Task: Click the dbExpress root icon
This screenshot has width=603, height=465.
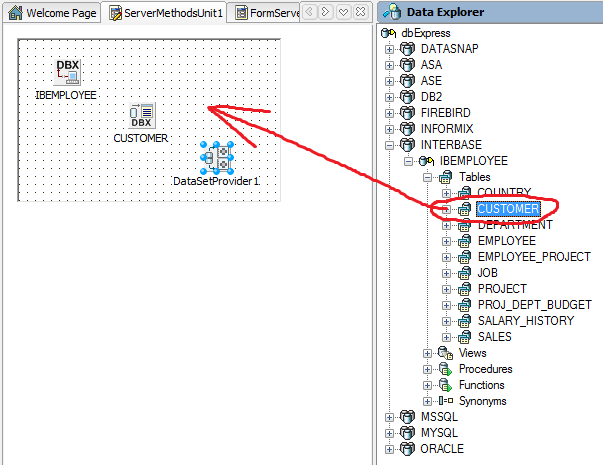Action: (x=388, y=33)
